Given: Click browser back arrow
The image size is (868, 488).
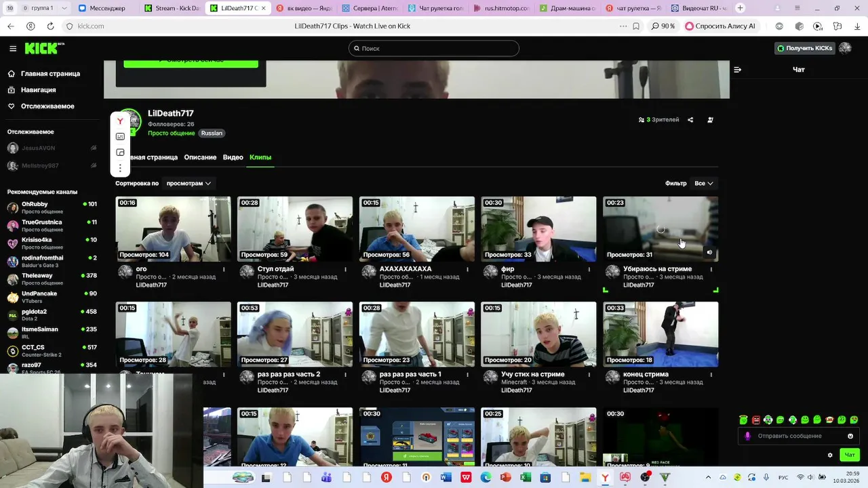Looking at the screenshot, I should (10, 26).
